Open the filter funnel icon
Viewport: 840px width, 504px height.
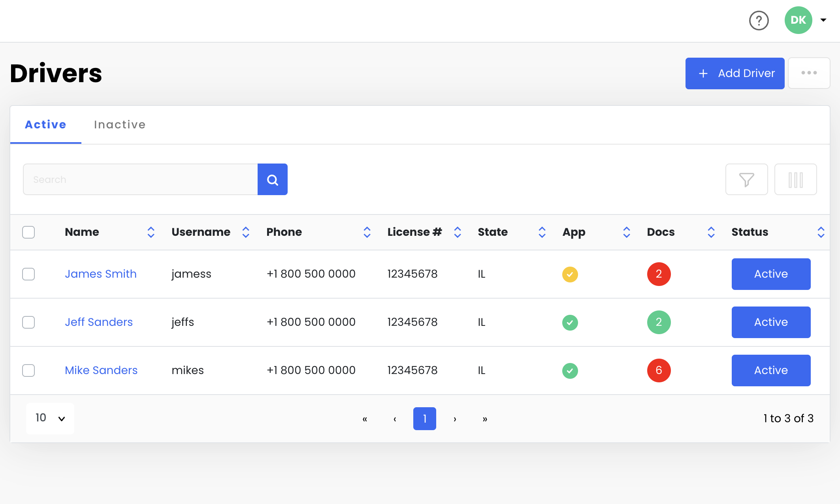[x=746, y=180]
